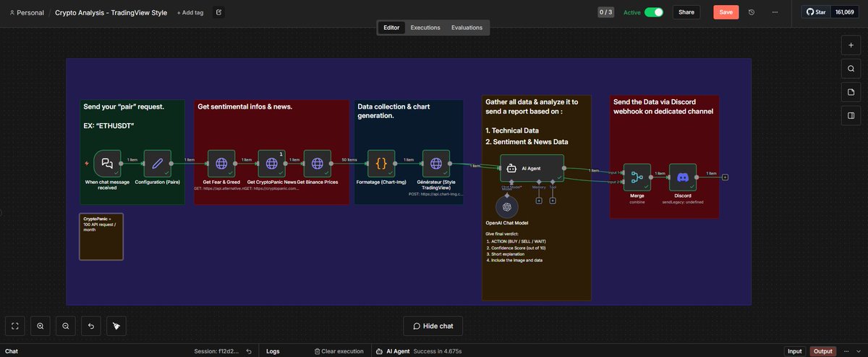Open the GitHub Star button
868x357 pixels.
click(816, 12)
